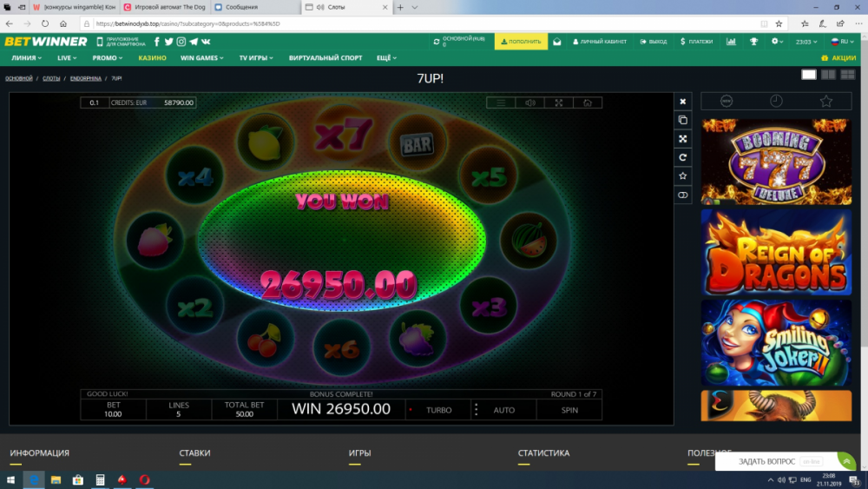Show new games via the NEW icon

[726, 101]
